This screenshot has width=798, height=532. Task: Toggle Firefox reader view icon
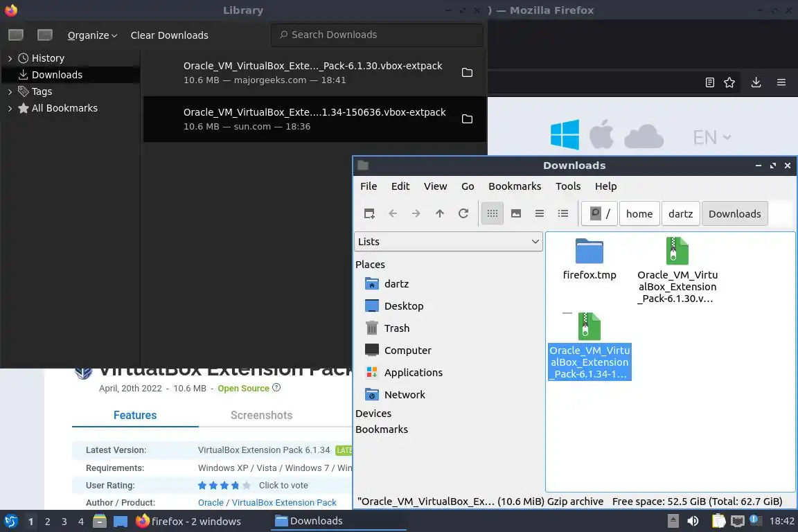(709, 82)
